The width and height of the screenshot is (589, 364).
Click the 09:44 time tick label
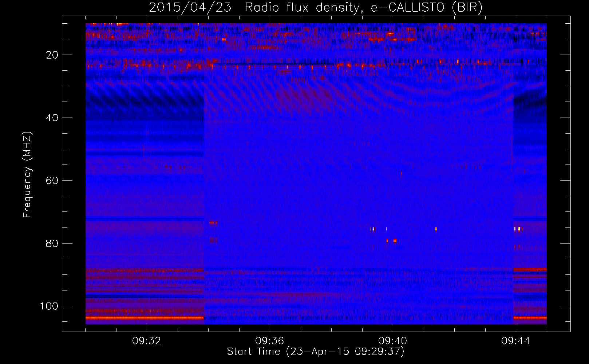click(x=516, y=341)
